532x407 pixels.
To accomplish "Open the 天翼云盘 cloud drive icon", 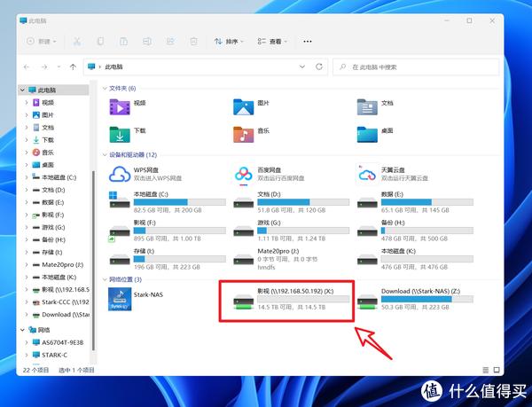I will (x=367, y=174).
